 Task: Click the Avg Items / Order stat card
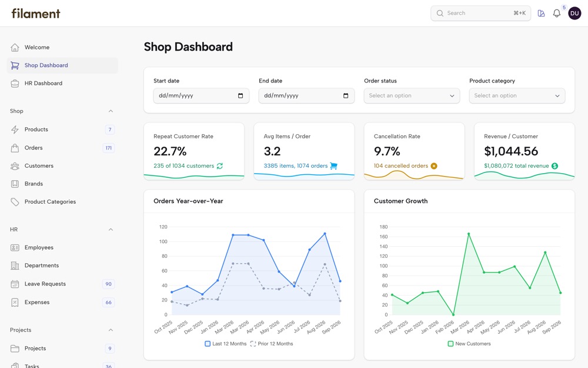tap(304, 151)
